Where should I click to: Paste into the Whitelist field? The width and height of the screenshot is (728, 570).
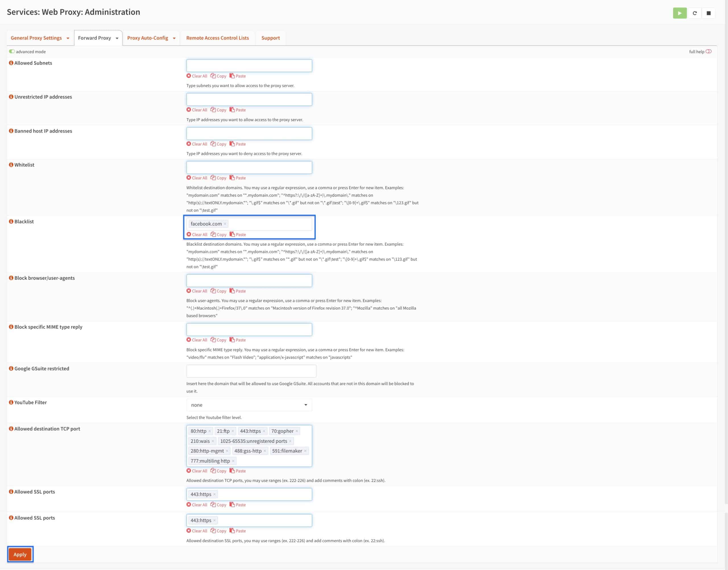(238, 178)
